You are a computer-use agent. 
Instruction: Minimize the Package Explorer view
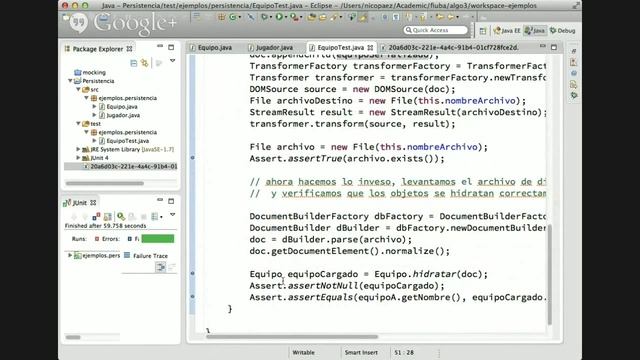tap(160, 47)
